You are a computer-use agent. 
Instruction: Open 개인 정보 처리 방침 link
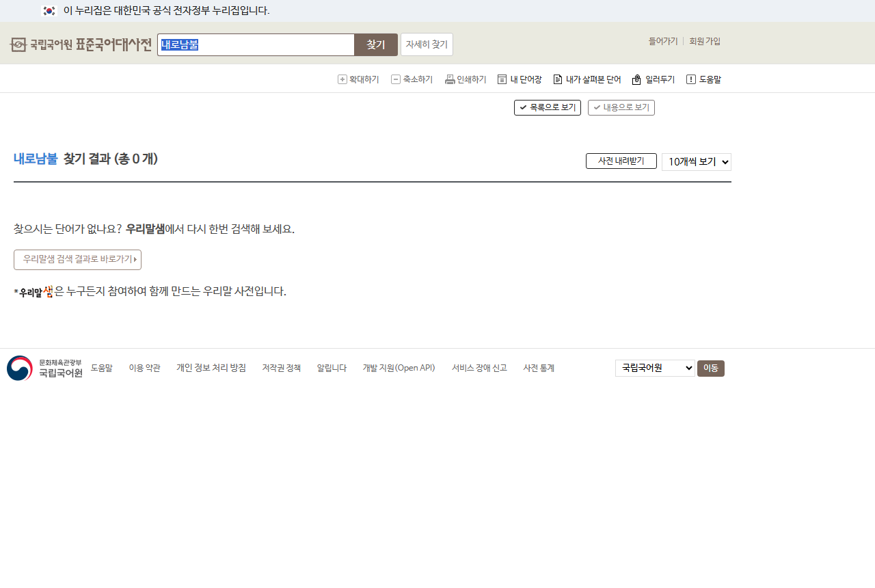211,368
